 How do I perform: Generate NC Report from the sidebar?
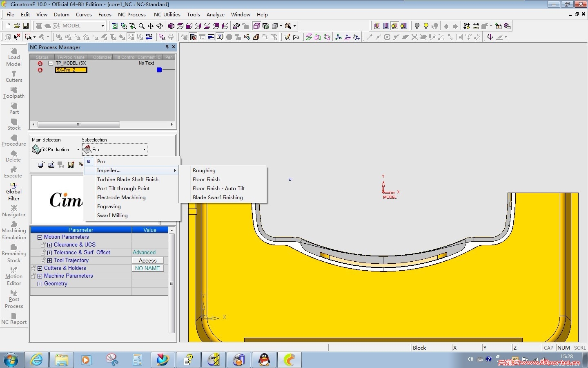(x=14, y=319)
